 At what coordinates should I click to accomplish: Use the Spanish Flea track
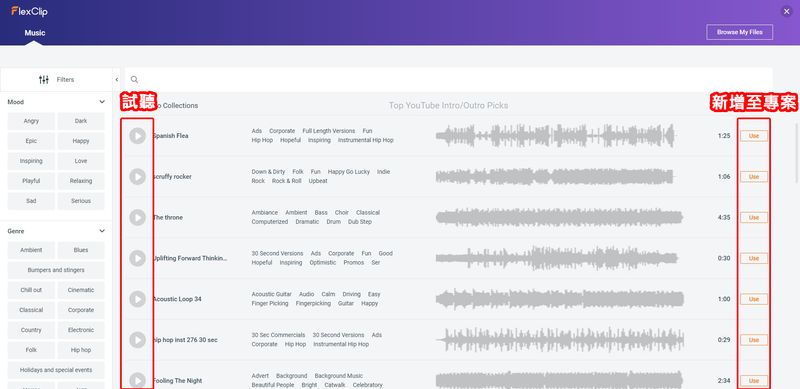pos(754,136)
